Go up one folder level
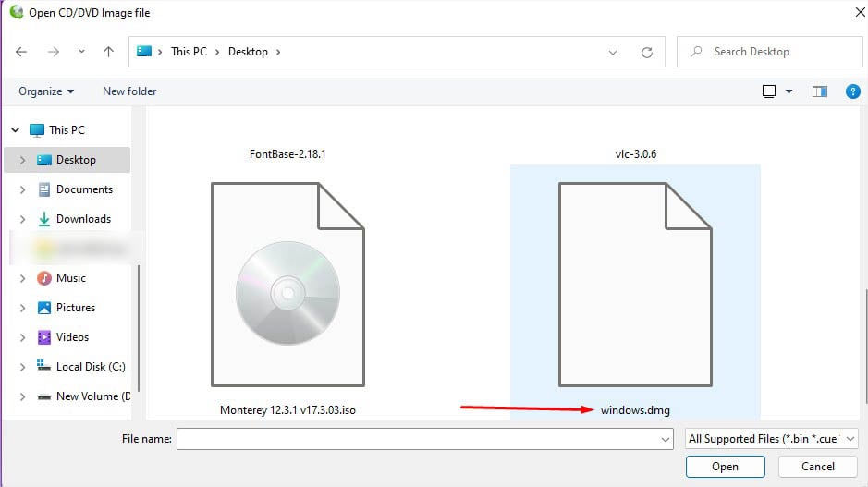 click(x=108, y=52)
